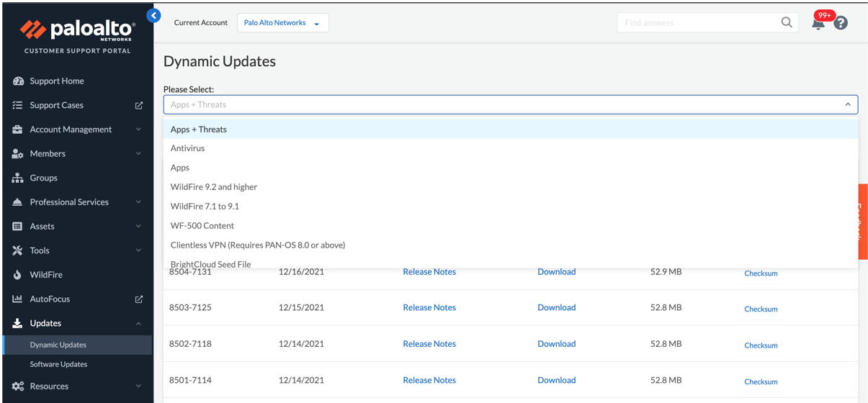This screenshot has height=403, width=868.
Task: Expand the Account Management sidebar section
Action: [x=138, y=130]
